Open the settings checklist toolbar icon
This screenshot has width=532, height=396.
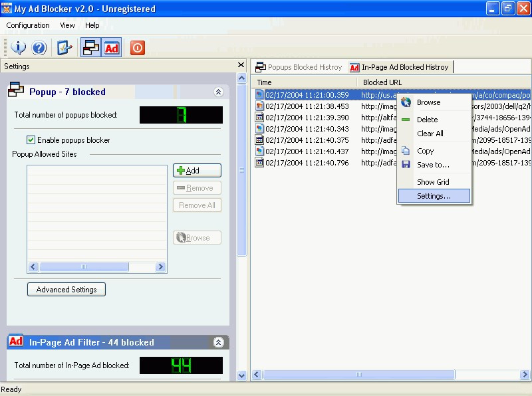point(65,47)
